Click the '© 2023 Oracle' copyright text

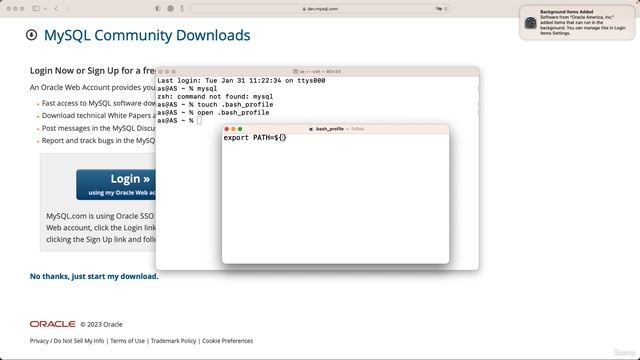101,324
